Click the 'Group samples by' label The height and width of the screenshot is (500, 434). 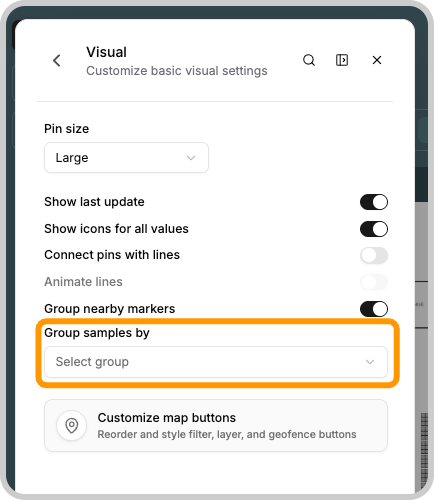coord(97,333)
